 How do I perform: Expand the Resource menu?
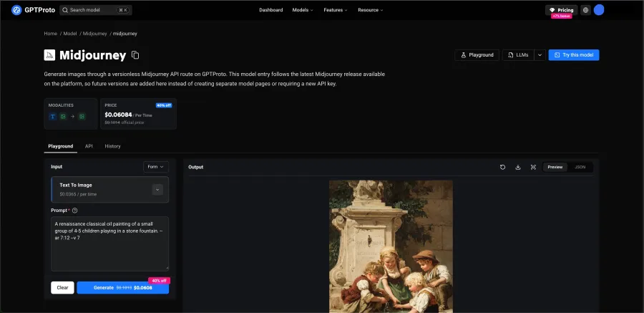tap(371, 10)
